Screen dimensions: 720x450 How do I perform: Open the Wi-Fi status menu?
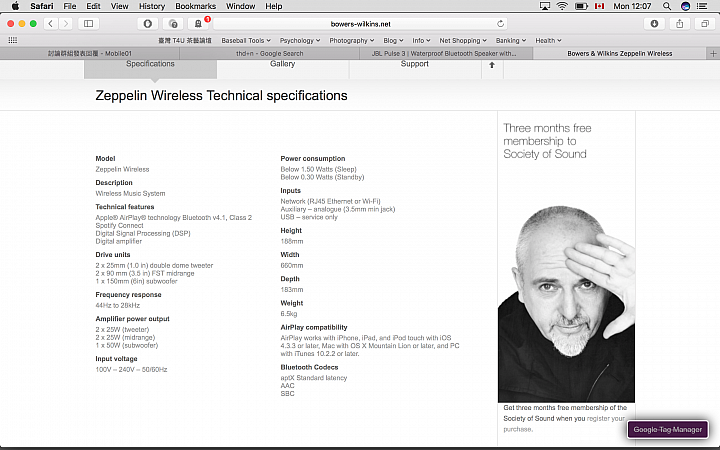click(562, 6)
